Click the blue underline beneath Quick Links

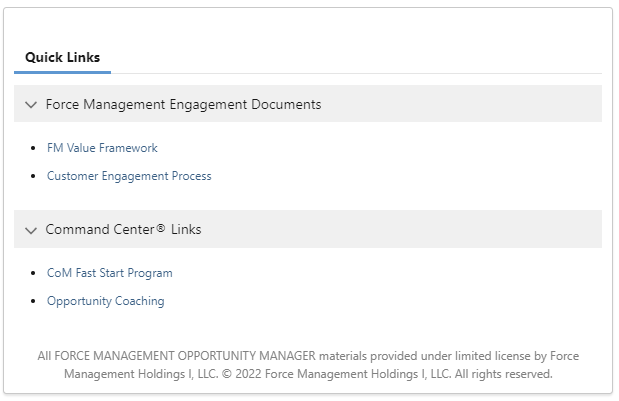(x=62, y=72)
